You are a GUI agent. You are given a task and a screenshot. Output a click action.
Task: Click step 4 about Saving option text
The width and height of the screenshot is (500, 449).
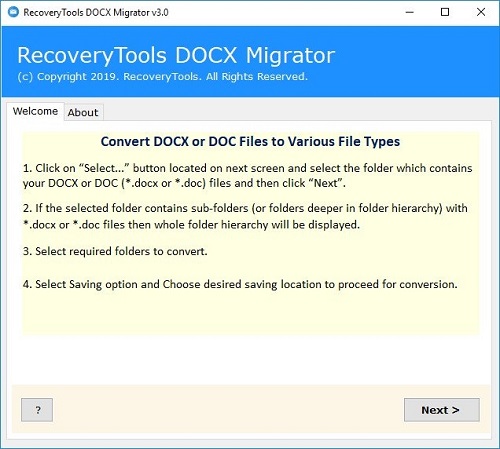(x=240, y=284)
